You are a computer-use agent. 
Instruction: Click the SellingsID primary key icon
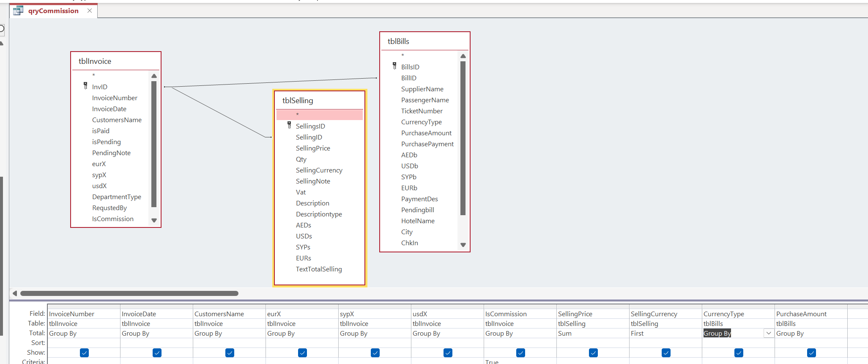289,125
